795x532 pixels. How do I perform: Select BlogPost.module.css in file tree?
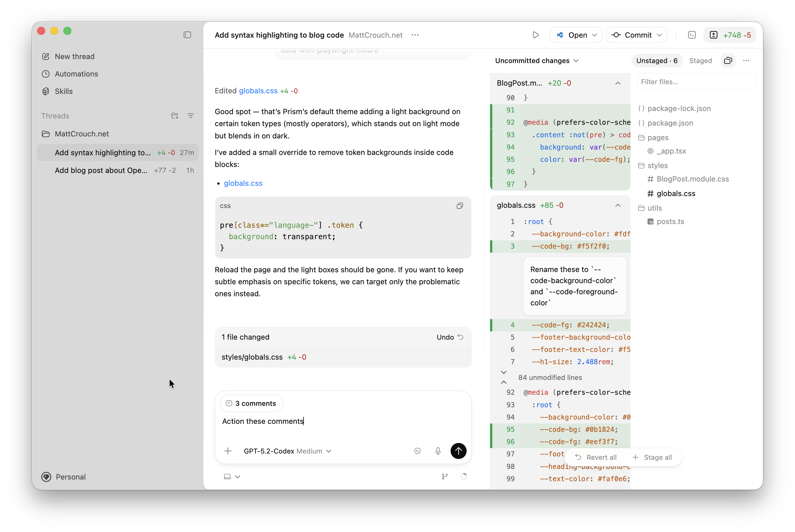point(688,179)
